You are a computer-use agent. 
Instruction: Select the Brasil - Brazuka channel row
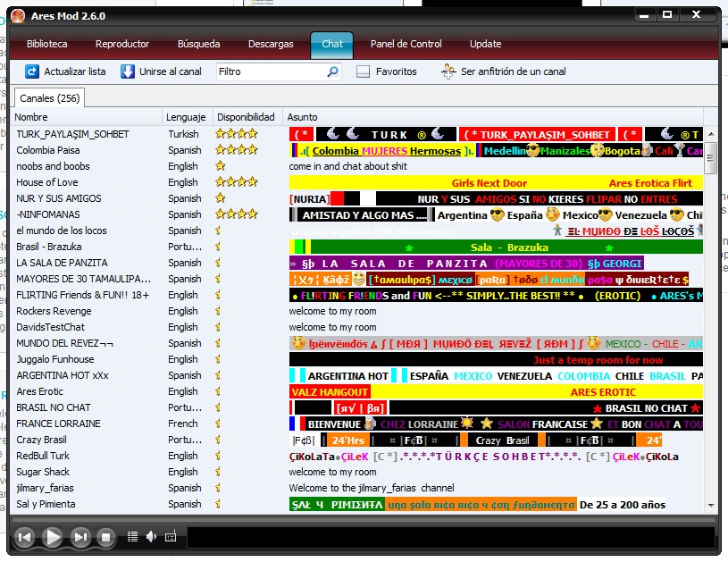coord(356,247)
